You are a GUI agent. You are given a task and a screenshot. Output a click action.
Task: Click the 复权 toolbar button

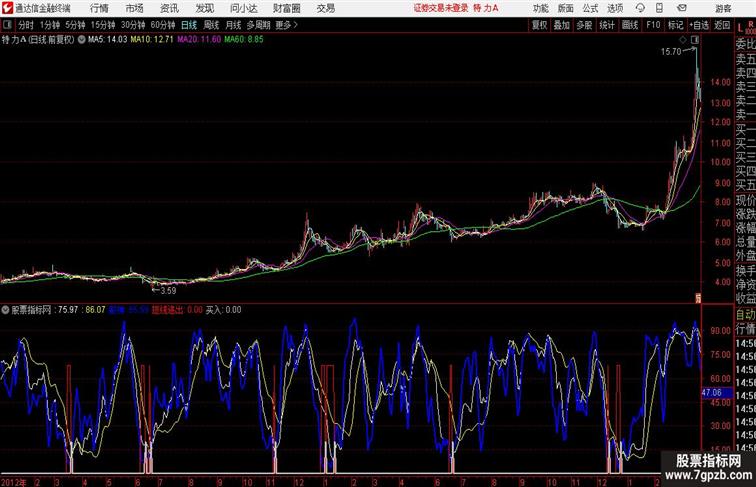(540, 25)
